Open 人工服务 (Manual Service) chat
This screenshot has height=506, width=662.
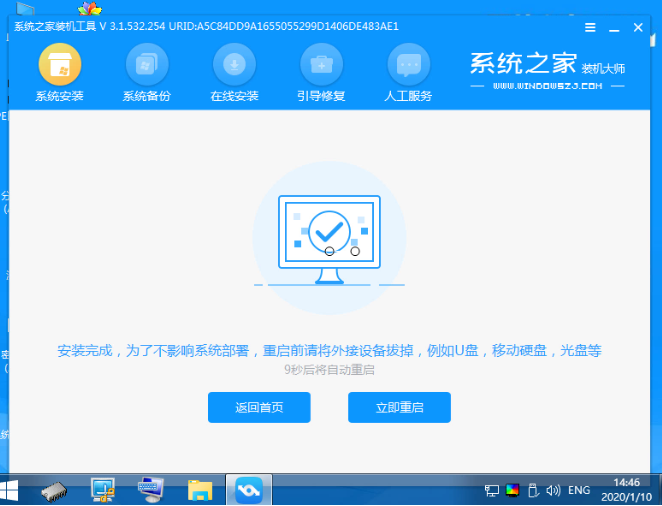click(408, 66)
